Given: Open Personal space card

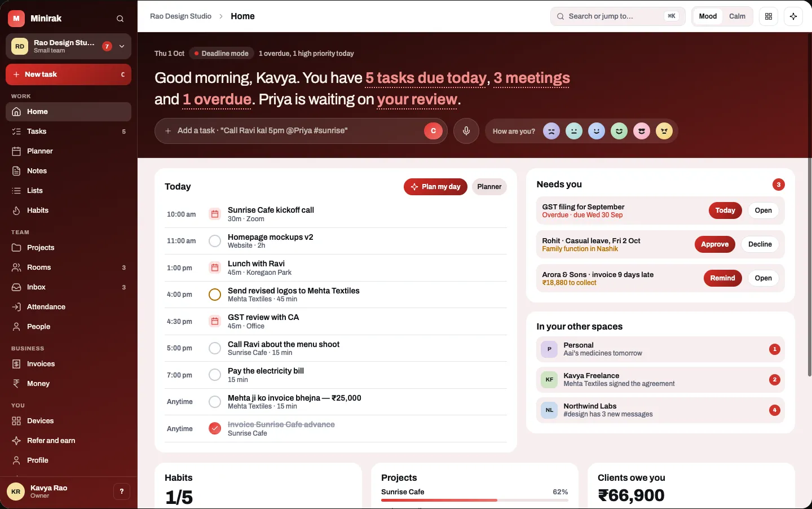Looking at the screenshot, I should (660, 349).
